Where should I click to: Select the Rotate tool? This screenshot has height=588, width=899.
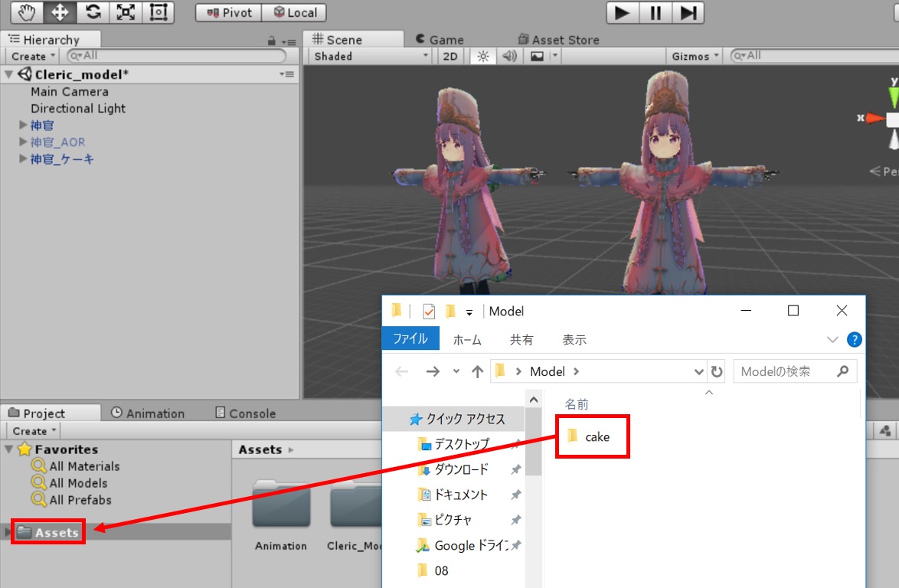93,12
